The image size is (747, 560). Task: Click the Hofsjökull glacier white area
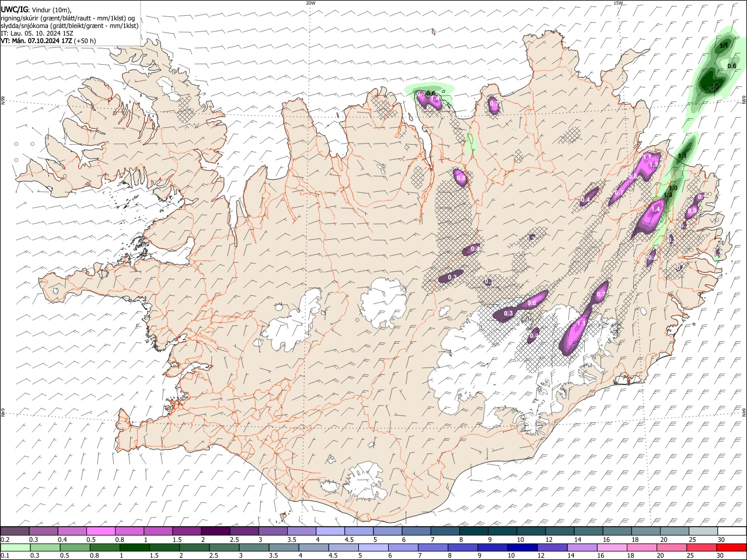(x=385, y=302)
